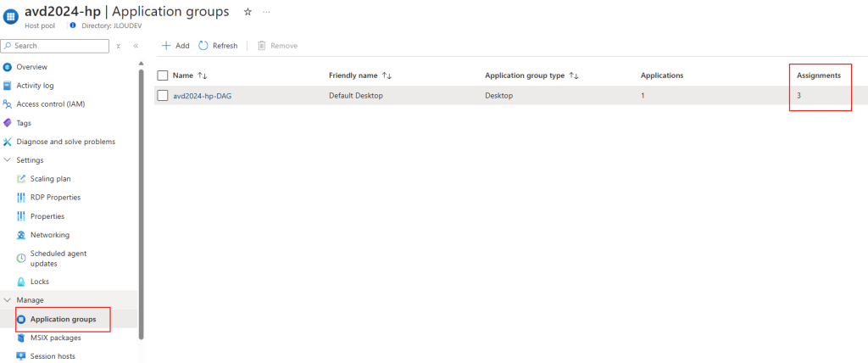The height and width of the screenshot is (363, 868).
Task: Open Session hosts
Action: point(53,356)
